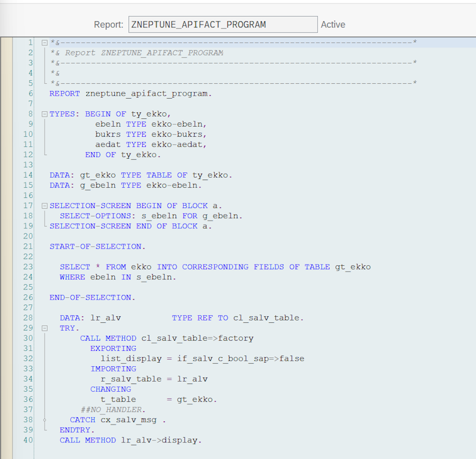Click 't_table = gt_ekko.' line

coord(159,399)
